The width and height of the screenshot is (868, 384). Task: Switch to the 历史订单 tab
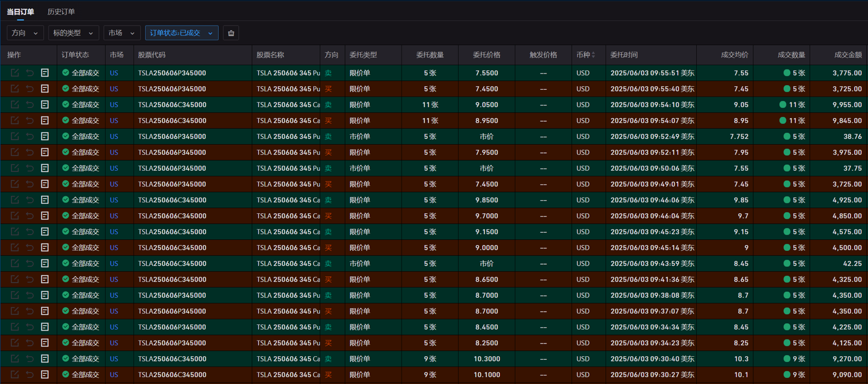[x=61, y=12]
